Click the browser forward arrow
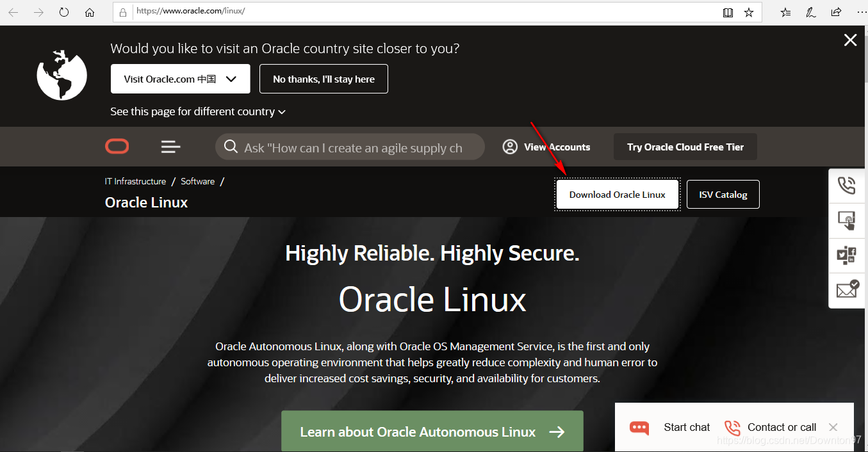This screenshot has height=452, width=868. pyautogui.click(x=38, y=12)
